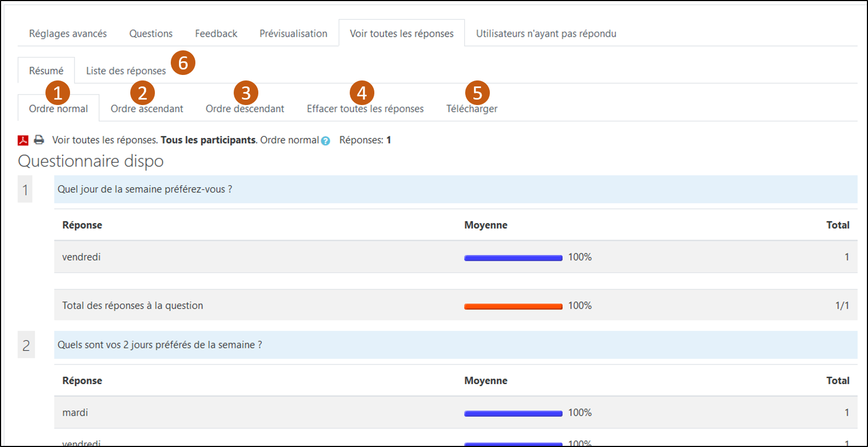Sort responses with Ordre ascendant

point(147,109)
